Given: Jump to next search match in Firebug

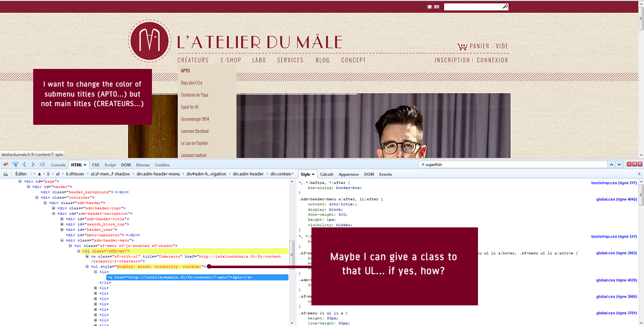Looking at the screenshot, I should pos(619,165).
